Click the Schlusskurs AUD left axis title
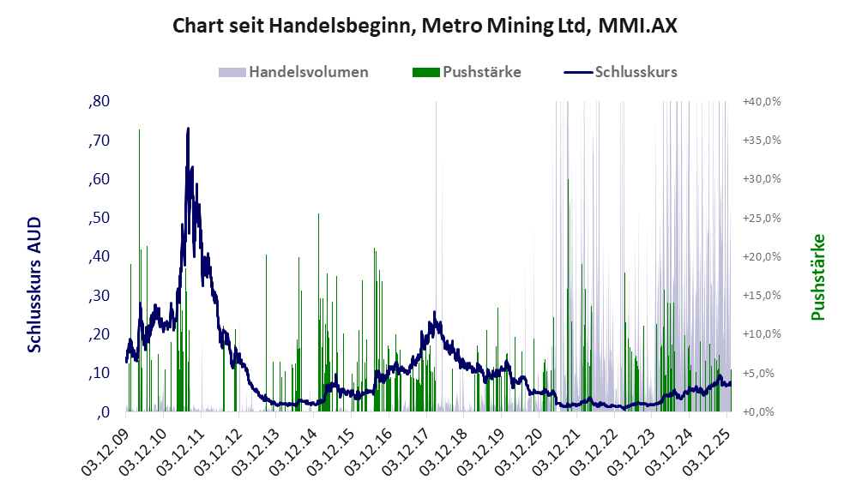The width and height of the screenshot is (850, 504). [x=35, y=285]
